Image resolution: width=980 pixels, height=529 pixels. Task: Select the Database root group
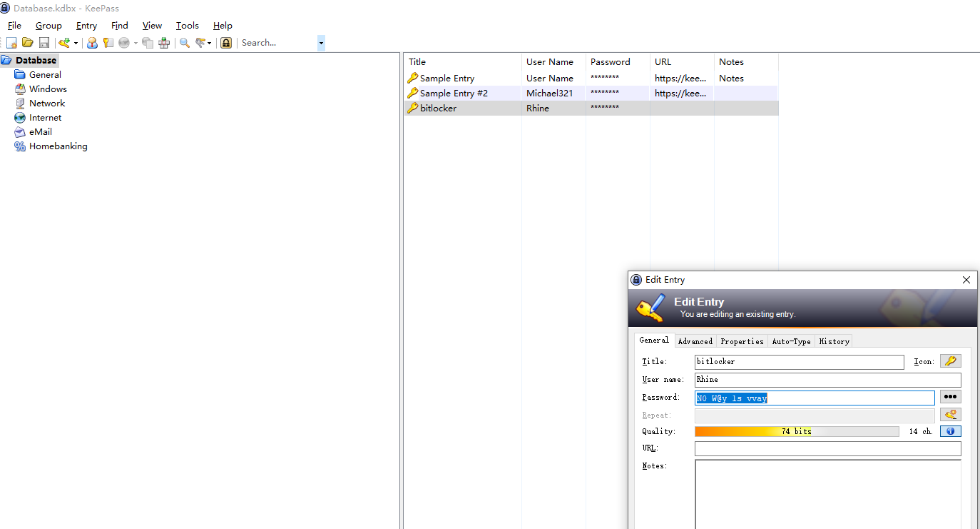pos(30,60)
